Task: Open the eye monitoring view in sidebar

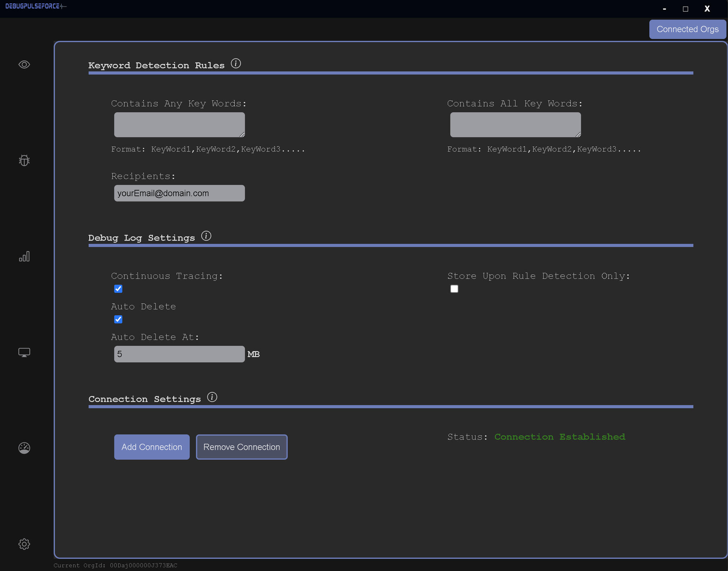Action: pos(24,64)
